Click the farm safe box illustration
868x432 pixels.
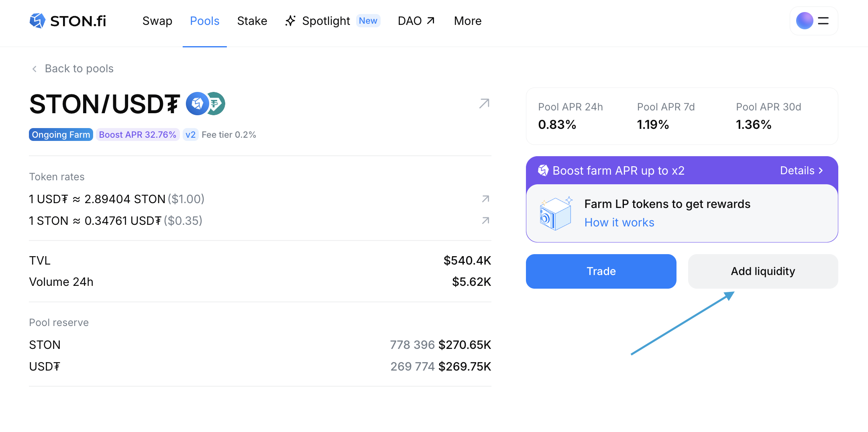pyautogui.click(x=555, y=213)
